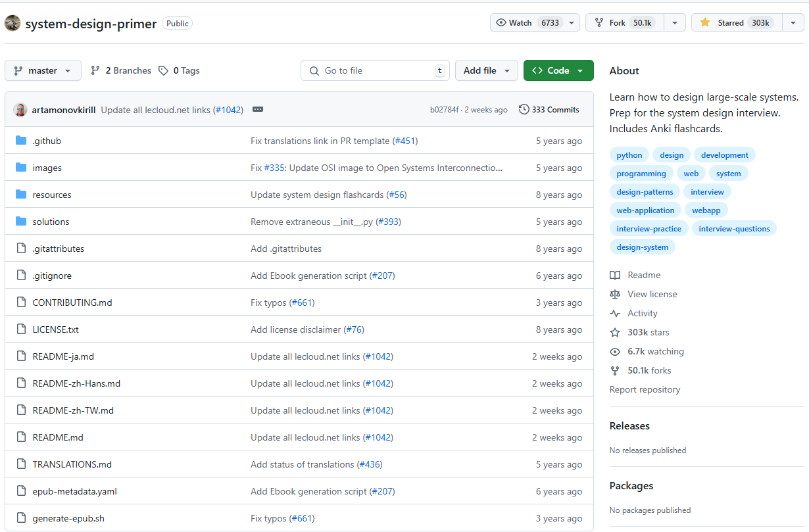This screenshot has width=809, height=532.
Task: Click the Report repository link
Action: [645, 389]
